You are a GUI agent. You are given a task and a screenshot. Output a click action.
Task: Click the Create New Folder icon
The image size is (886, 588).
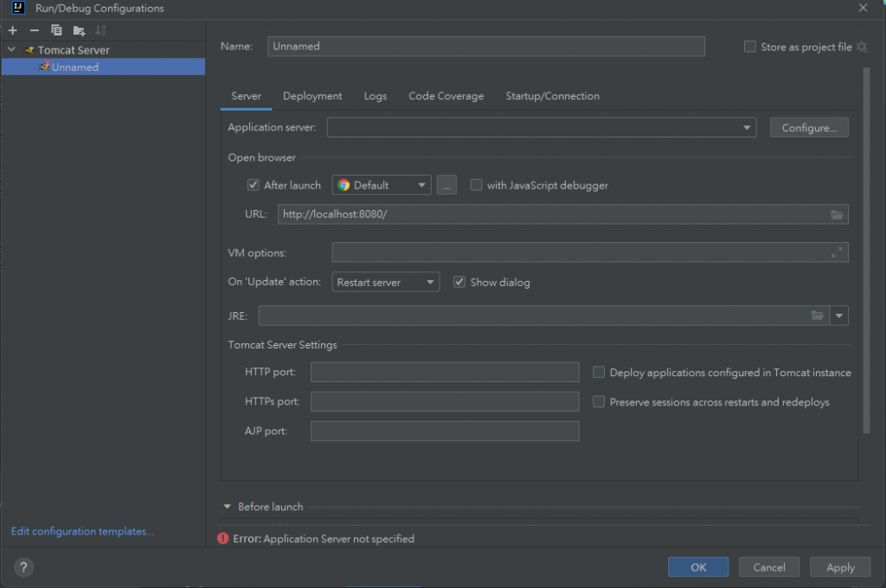point(79,30)
